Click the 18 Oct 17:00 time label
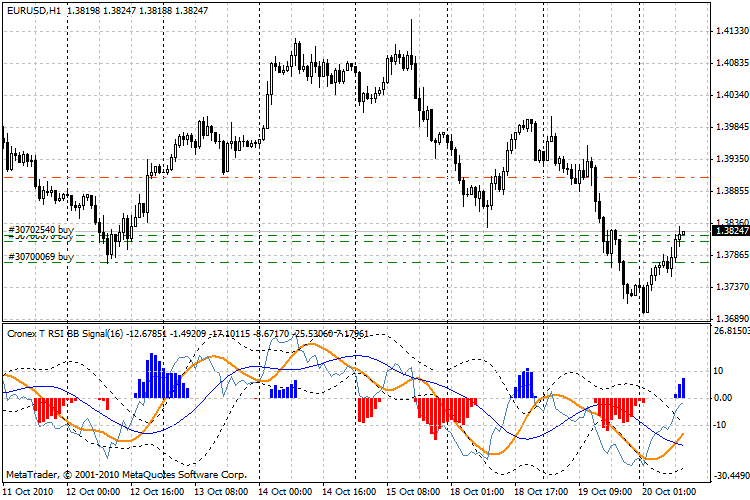The height and width of the screenshot is (500, 750). pos(540,492)
